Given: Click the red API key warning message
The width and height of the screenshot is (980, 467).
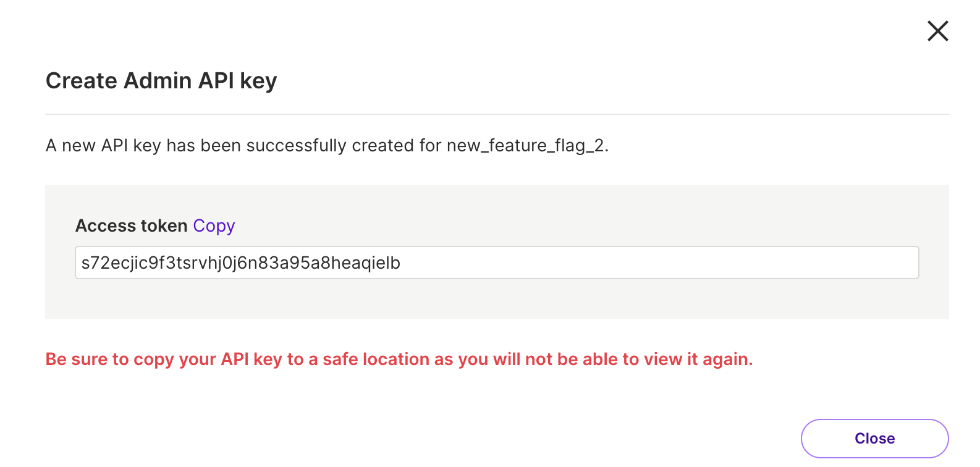Looking at the screenshot, I should [x=399, y=360].
